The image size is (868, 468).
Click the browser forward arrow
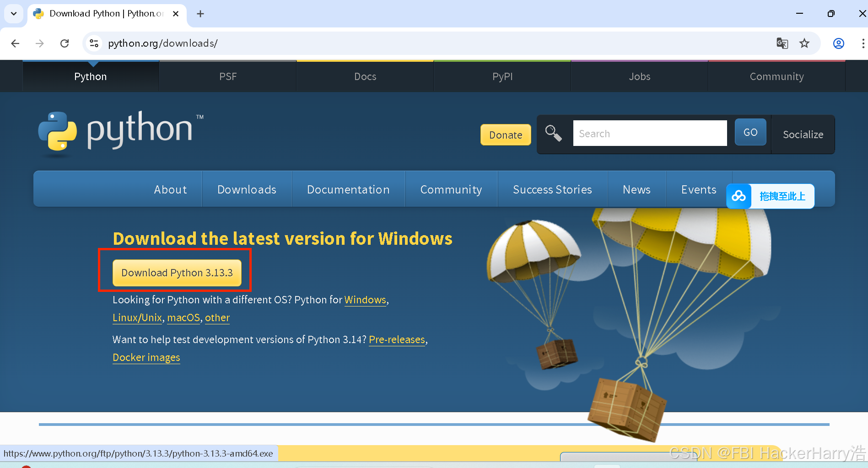tap(40, 43)
